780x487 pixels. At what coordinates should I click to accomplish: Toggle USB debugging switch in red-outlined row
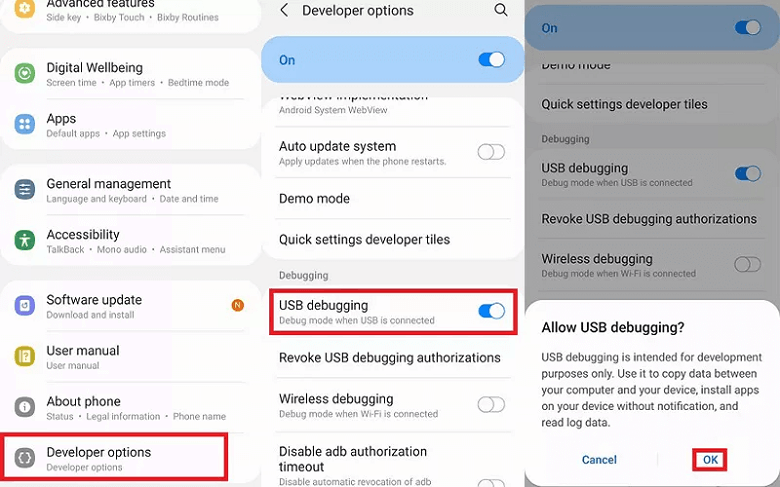tap(491, 311)
